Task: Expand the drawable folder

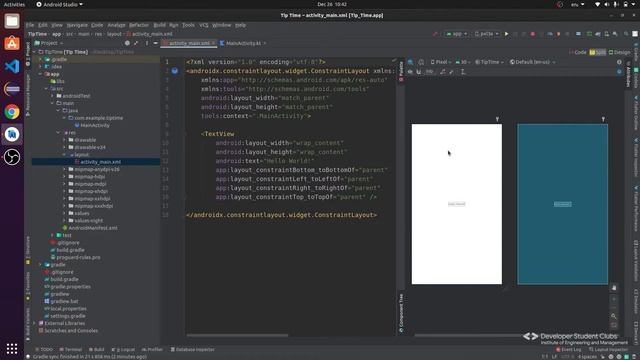Action: tap(64, 140)
